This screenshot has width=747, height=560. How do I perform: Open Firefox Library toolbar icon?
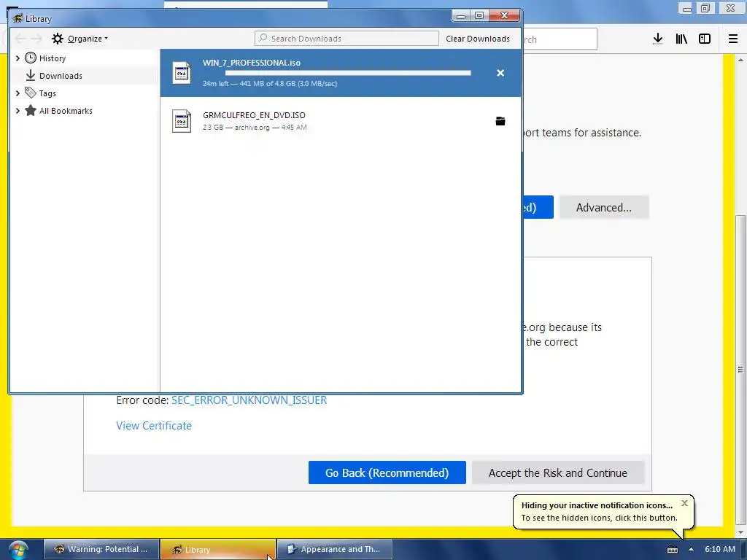[x=681, y=39]
